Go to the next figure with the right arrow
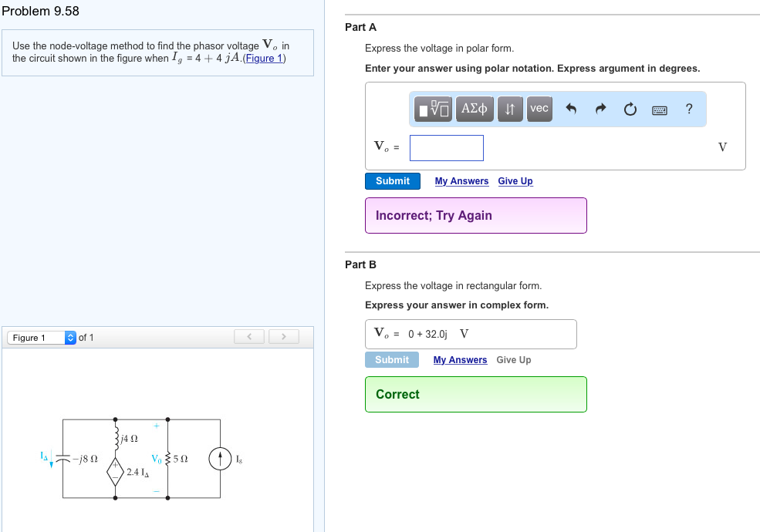 284,337
